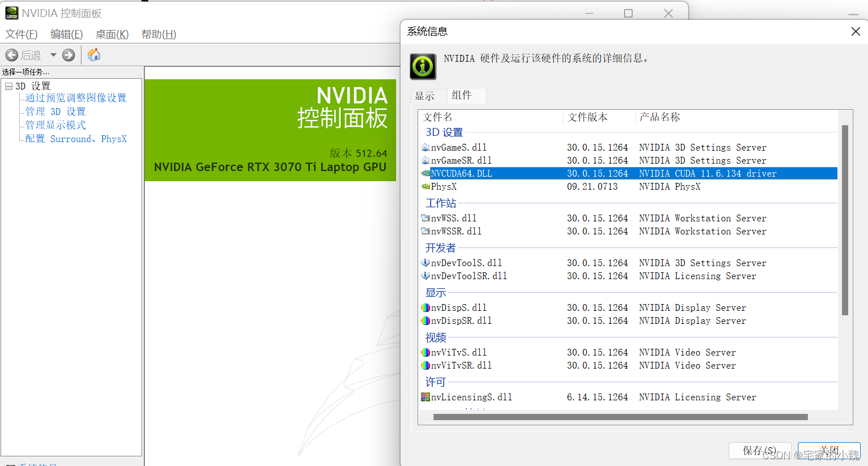Click NVIDIA CUDA 11.6.134 driver text
Screen dimensions: 868x466
[x=708, y=173]
